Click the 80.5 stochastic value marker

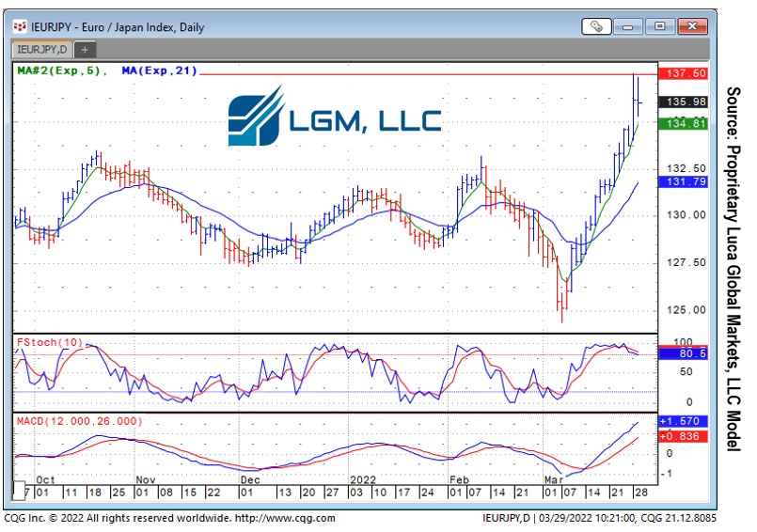683,353
